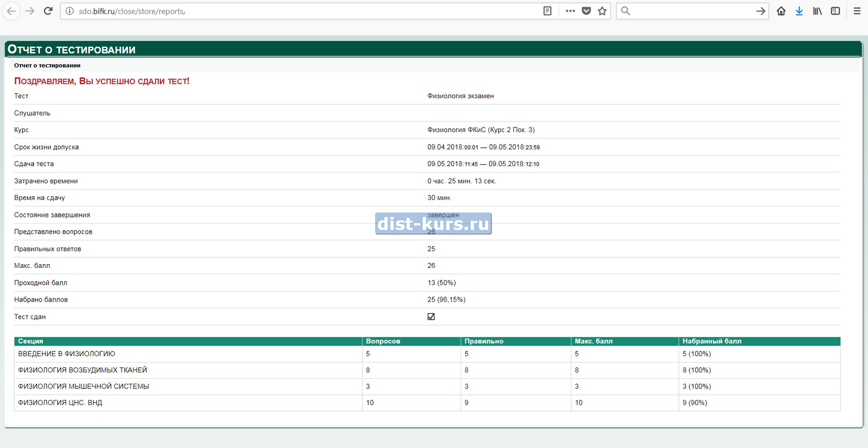Click the URL address bar text
The height and width of the screenshot is (448, 868).
tap(132, 11)
